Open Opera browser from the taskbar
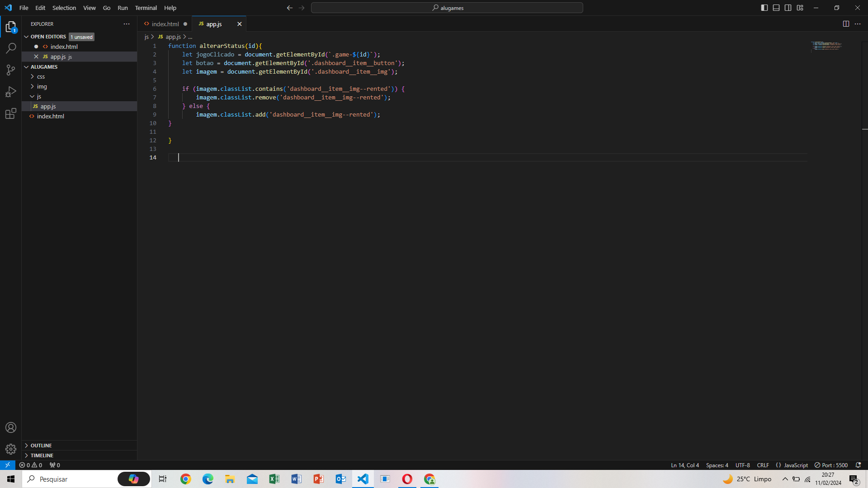 pyautogui.click(x=407, y=479)
